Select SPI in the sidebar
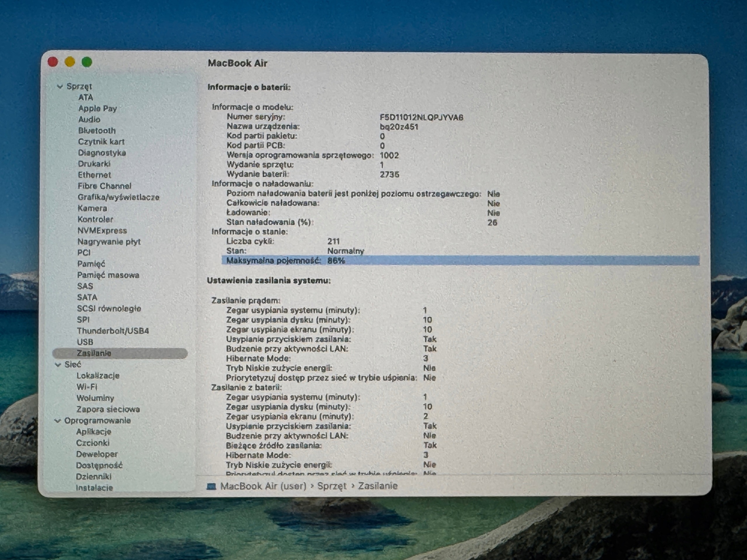 click(x=83, y=320)
